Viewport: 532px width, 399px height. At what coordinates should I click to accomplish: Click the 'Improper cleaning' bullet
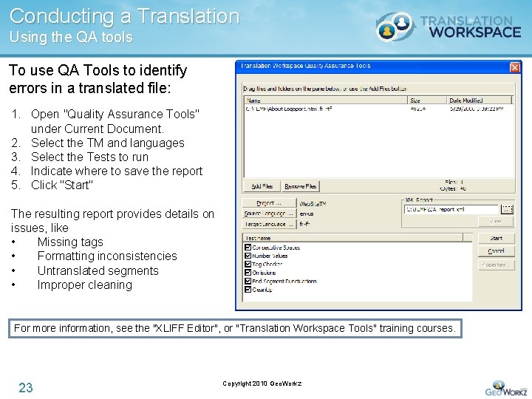[x=85, y=284]
